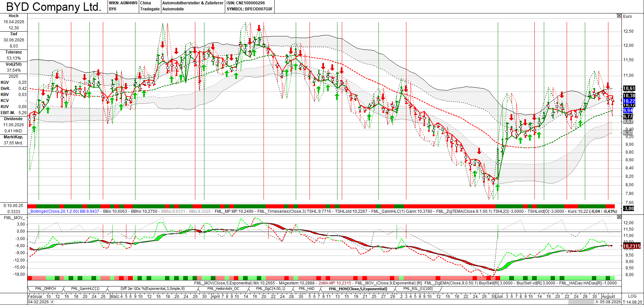Close the main price chart panel
The image size is (644, 305).
pos(619,16)
